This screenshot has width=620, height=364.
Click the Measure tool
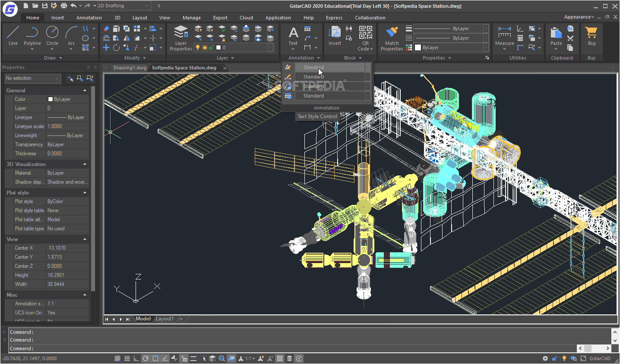click(505, 35)
